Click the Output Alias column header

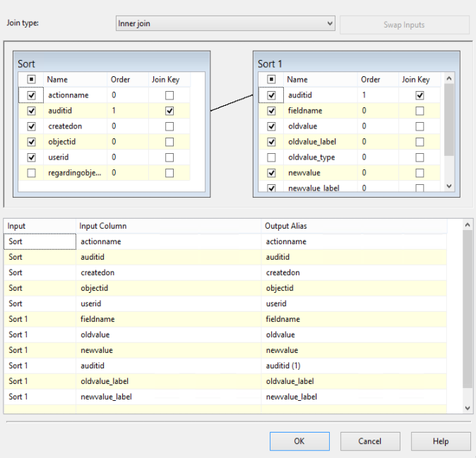(354, 226)
